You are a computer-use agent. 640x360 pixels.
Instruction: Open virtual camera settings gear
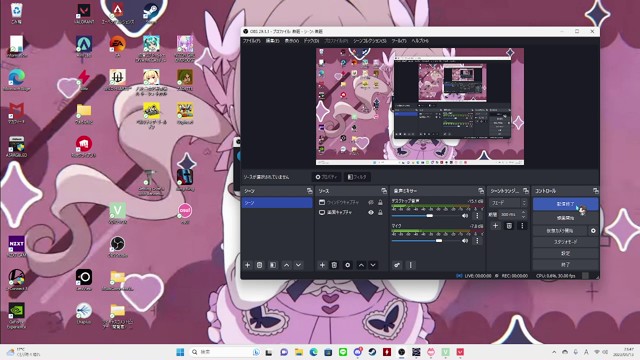(x=593, y=231)
